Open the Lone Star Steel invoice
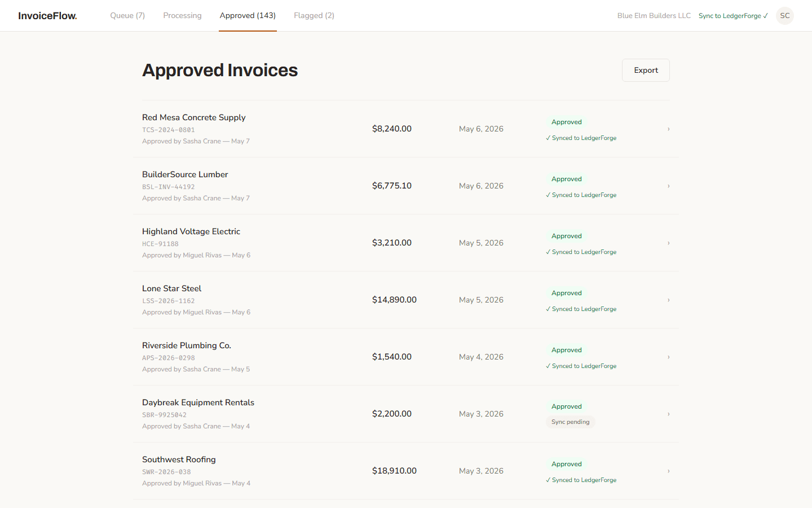 [x=406, y=300]
